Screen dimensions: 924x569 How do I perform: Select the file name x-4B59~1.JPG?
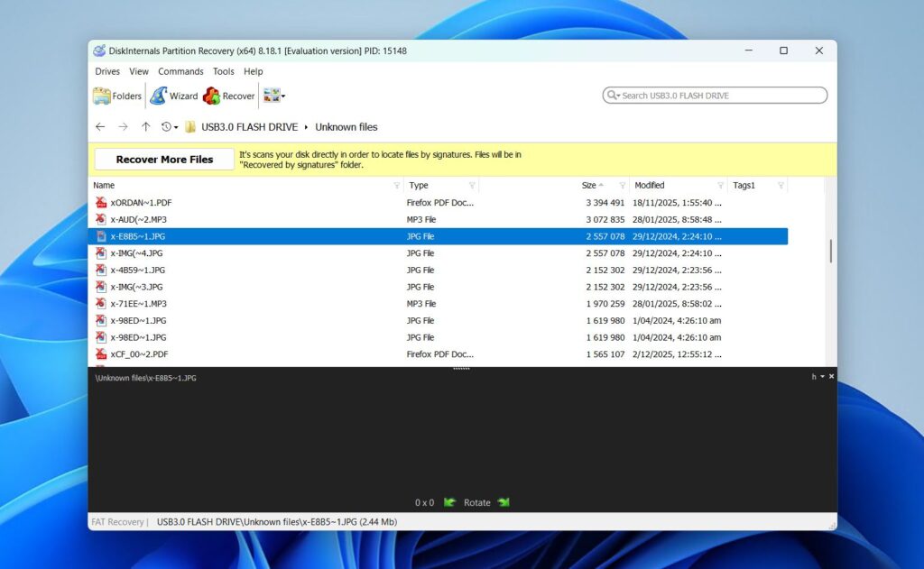pyautogui.click(x=138, y=270)
